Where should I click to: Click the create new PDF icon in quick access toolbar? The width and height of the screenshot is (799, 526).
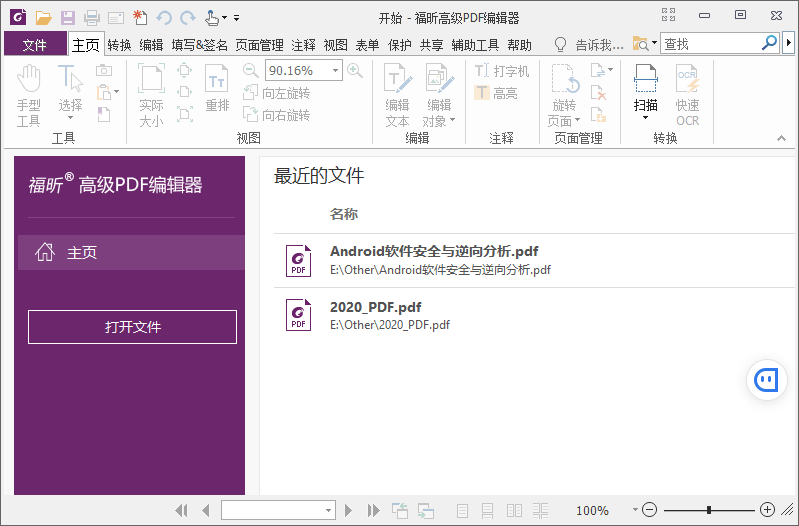pyautogui.click(x=140, y=17)
